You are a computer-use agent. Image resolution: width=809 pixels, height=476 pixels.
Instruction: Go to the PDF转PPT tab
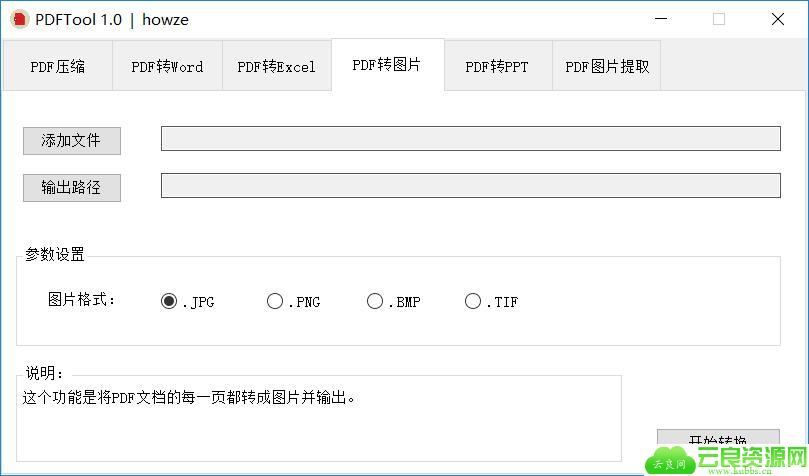[x=497, y=67]
